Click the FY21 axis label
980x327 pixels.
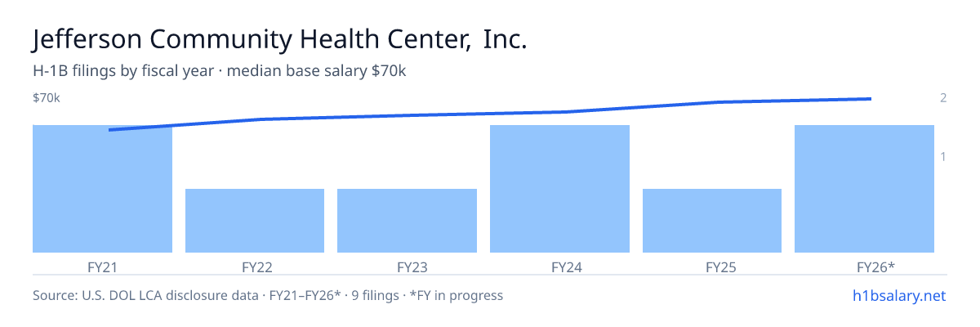pyautogui.click(x=103, y=267)
